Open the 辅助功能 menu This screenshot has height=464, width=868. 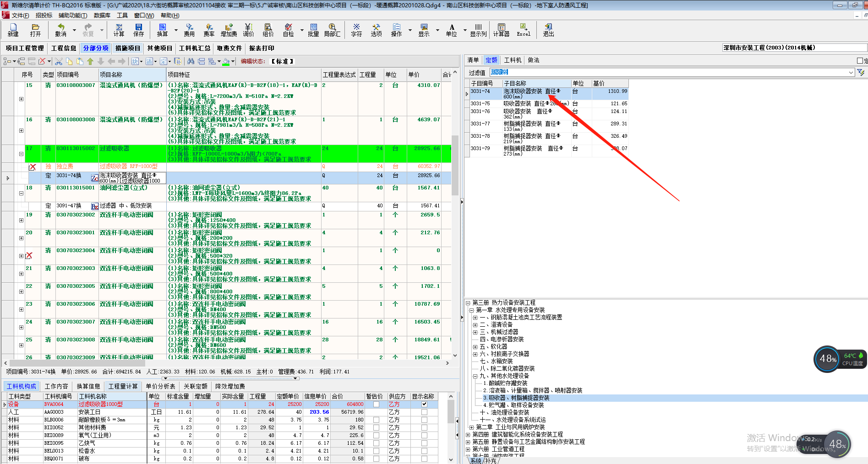[72, 16]
